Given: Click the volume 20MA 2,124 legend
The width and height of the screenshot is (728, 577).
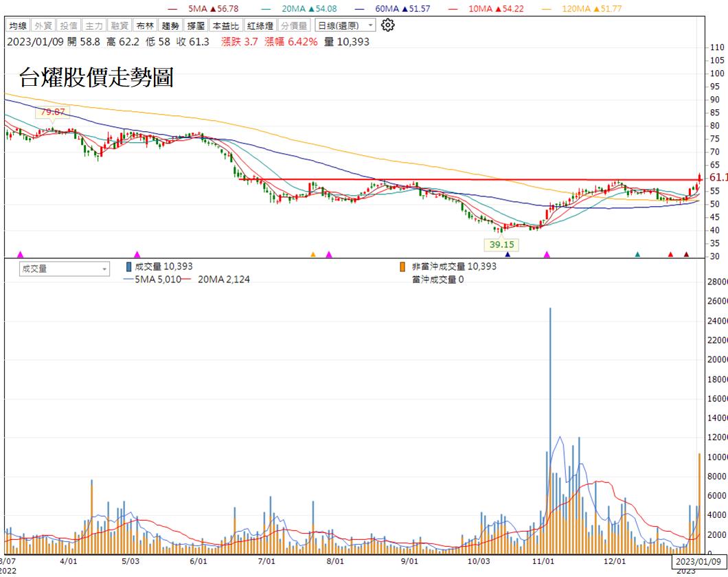Looking at the screenshot, I should (x=216, y=279).
